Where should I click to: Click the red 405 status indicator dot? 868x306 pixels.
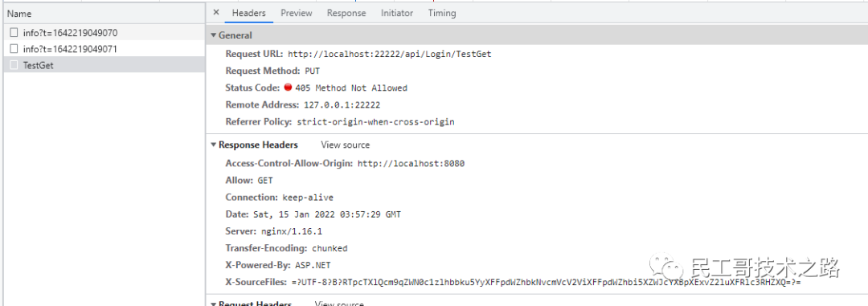coord(288,88)
